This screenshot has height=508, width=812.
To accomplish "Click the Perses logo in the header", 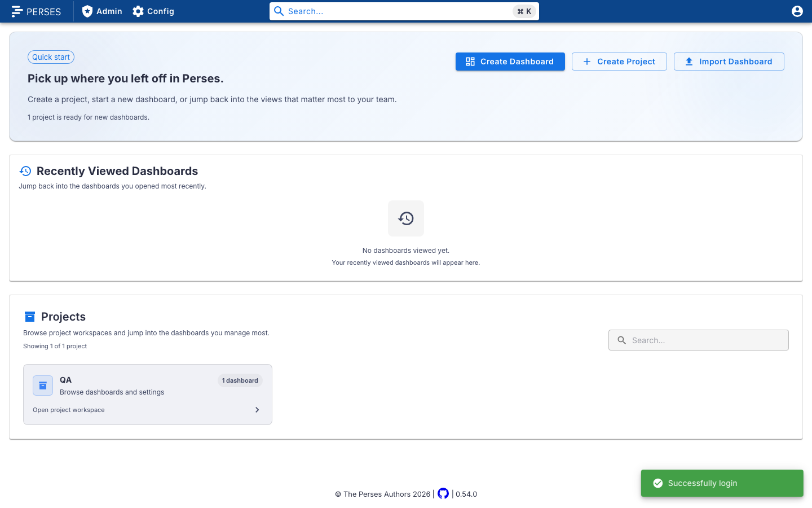I will tap(36, 11).
